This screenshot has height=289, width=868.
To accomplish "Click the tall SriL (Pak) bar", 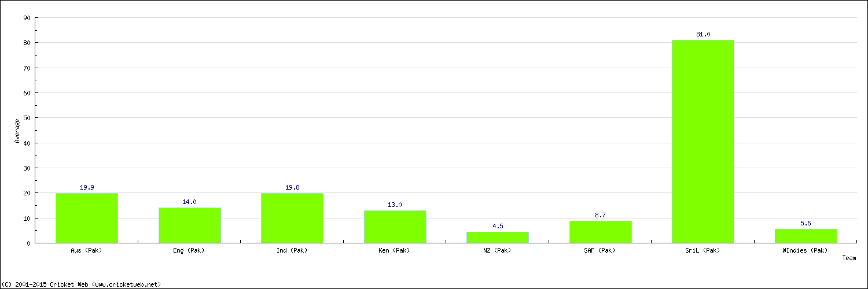I will (703, 142).
